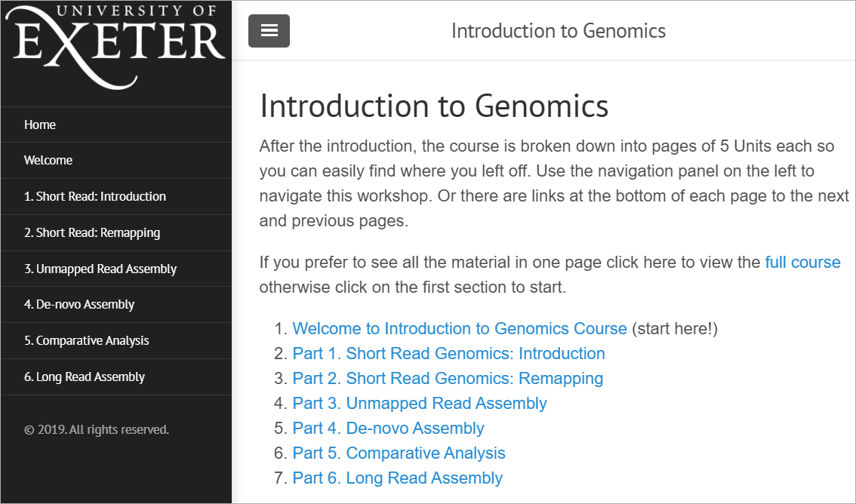Screen dimensions: 856x504
Task: Open Welcome to Introduction to Genomics Course link
Action: 460,329
